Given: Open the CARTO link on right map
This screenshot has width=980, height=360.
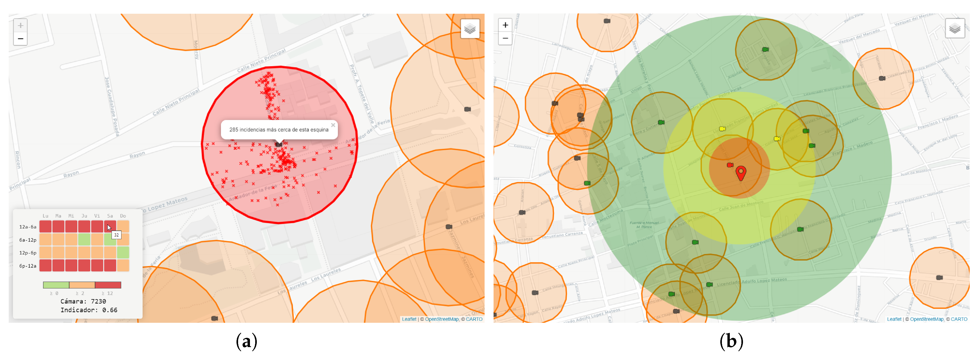Looking at the screenshot, I should pos(959,319).
